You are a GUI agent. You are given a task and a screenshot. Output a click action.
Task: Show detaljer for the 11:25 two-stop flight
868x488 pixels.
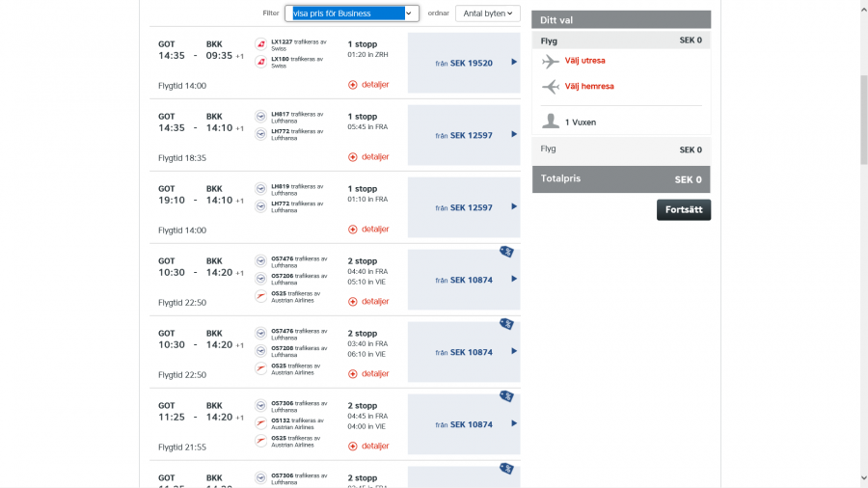368,447
